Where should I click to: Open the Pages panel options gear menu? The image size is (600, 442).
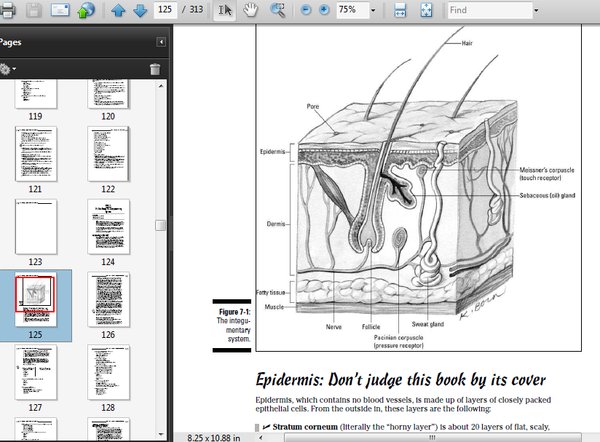click(7, 69)
